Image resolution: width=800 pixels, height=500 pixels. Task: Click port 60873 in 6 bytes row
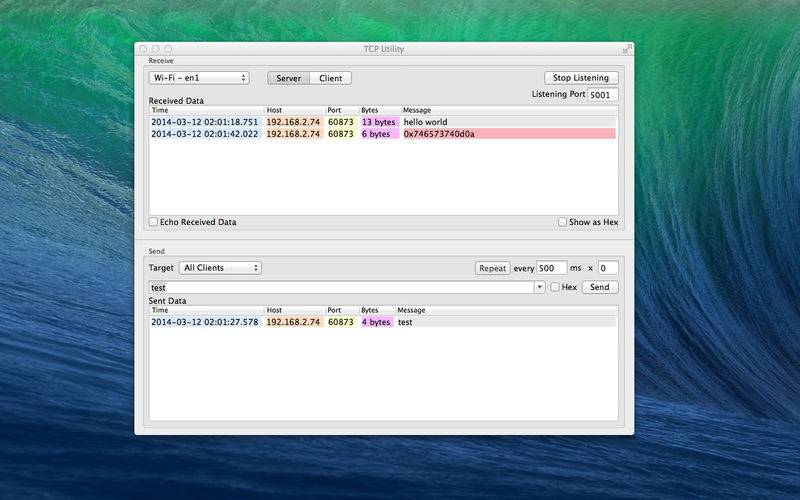point(341,134)
